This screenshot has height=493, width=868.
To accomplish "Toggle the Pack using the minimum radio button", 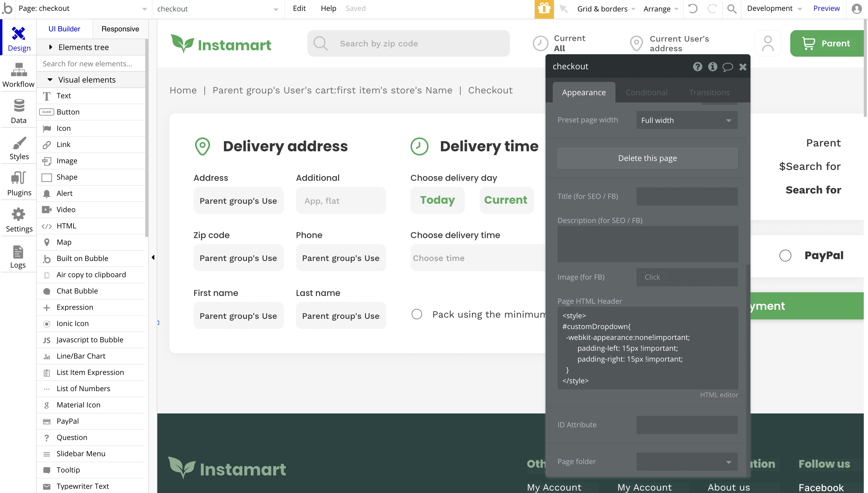I will click(x=417, y=314).
